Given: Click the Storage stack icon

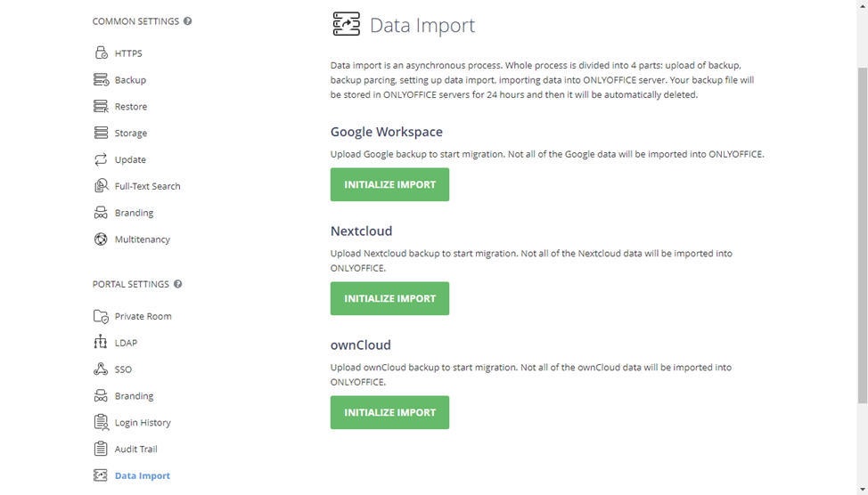Looking at the screenshot, I should coord(101,133).
